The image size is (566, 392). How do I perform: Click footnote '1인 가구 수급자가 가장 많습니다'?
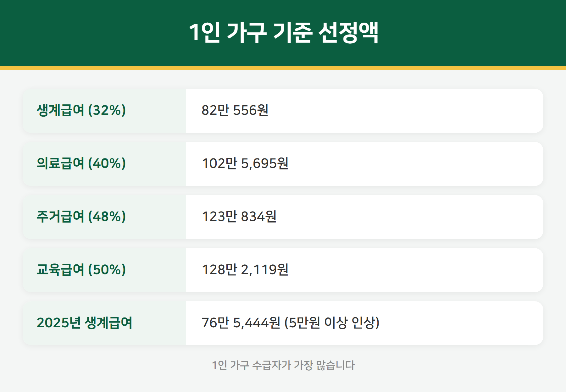click(x=283, y=365)
